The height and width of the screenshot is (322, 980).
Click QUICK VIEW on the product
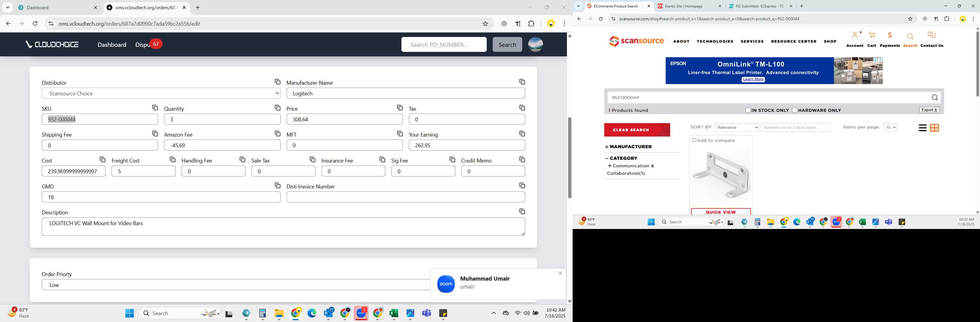point(721,212)
